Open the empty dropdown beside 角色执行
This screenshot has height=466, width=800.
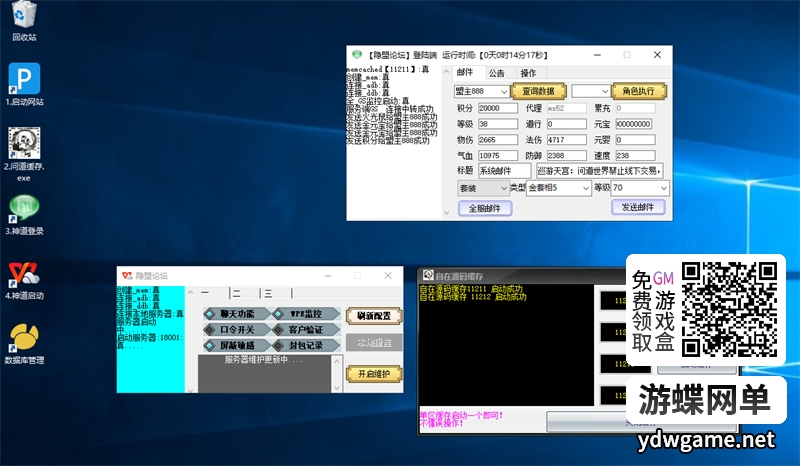pyautogui.click(x=591, y=91)
